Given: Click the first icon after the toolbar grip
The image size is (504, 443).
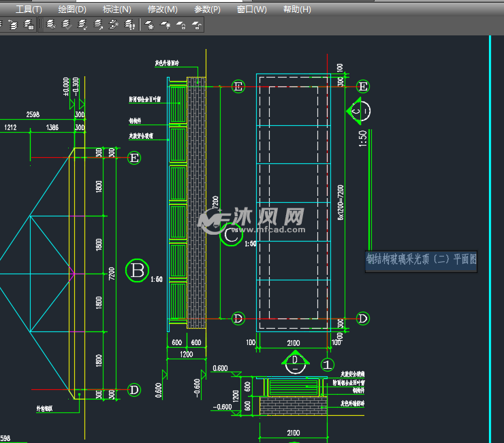Looking at the screenshot, I should 51,25.
